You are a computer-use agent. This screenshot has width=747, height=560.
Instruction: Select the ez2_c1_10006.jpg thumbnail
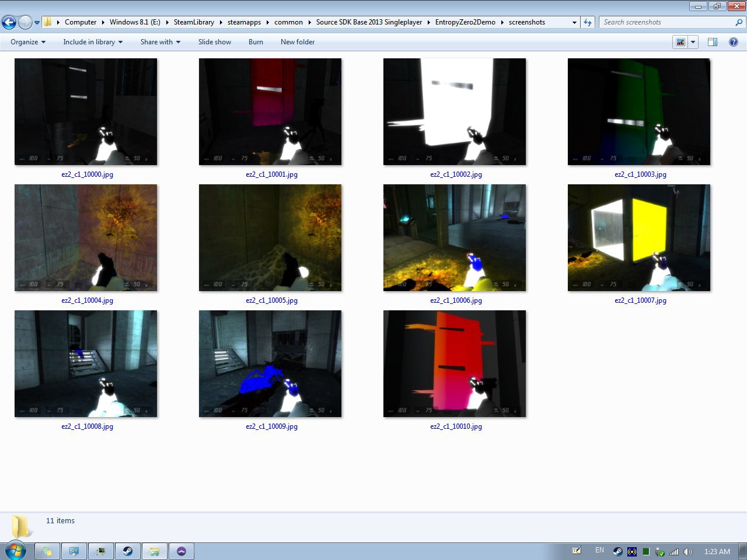click(455, 237)
